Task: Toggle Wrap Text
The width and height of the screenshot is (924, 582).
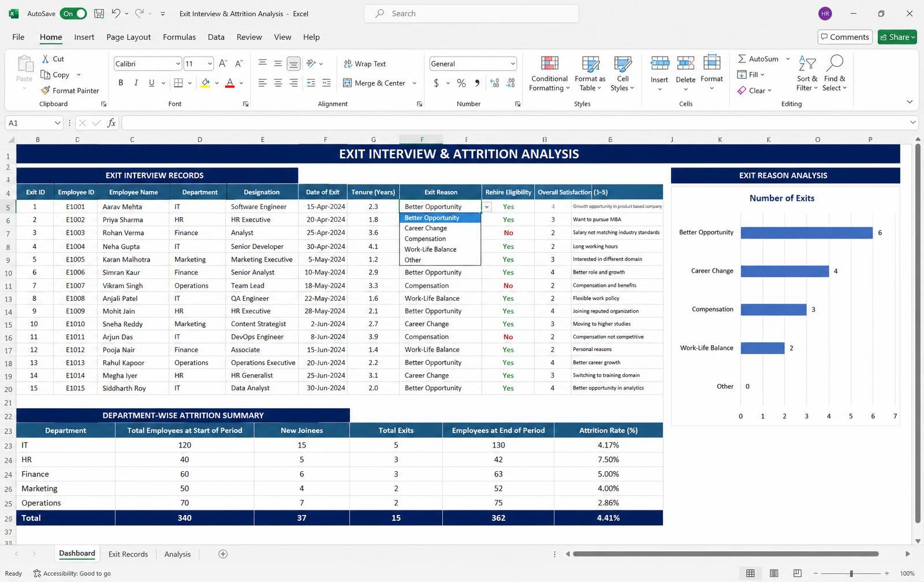Action: coord(365,64)
